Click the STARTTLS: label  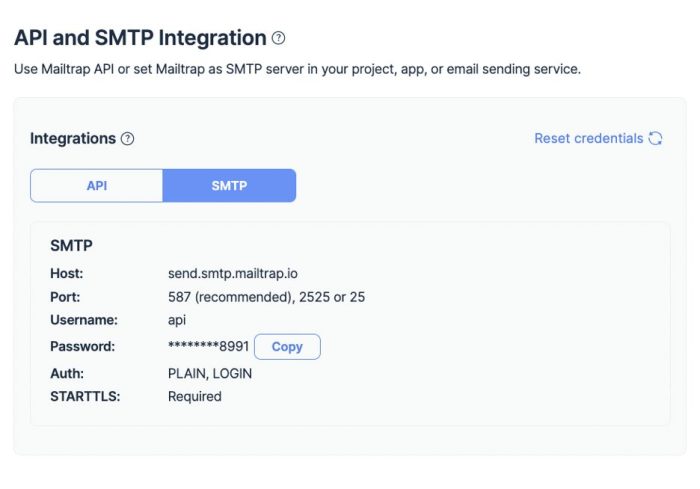point(85,397)
